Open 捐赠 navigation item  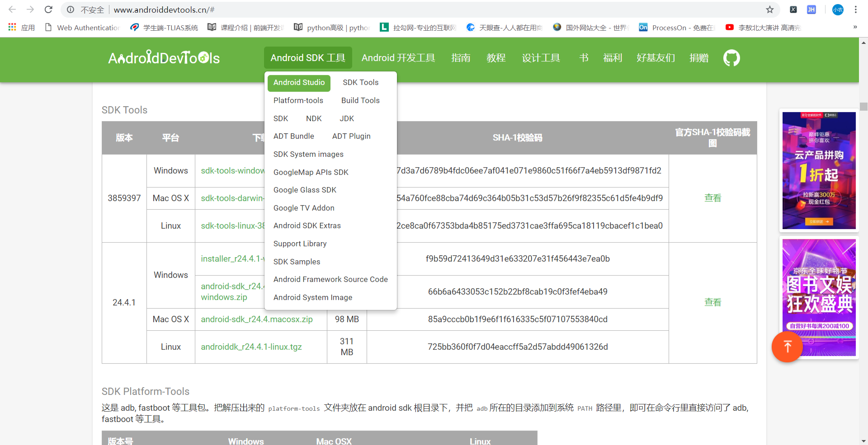pos(699,58)
